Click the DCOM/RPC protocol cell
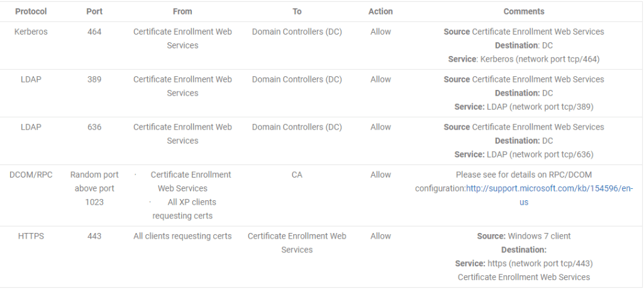The image size is (644, 289). [x=31, y=174]
